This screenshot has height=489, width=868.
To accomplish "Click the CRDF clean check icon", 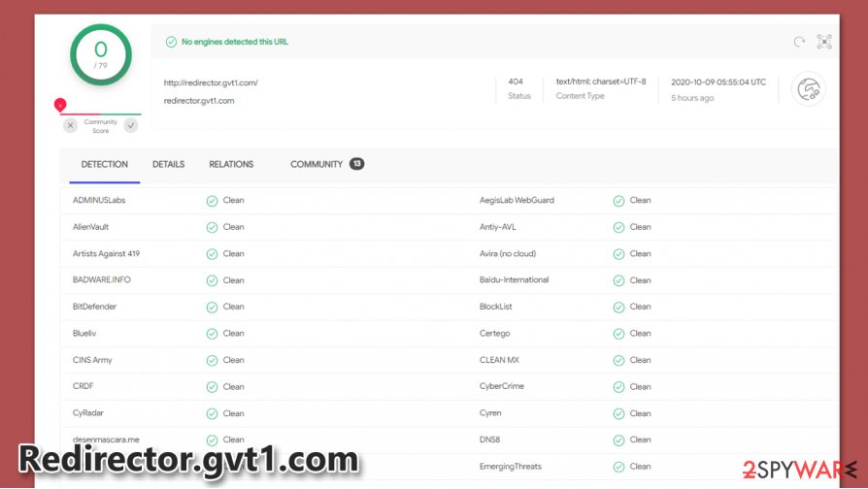I will [212, 387].
